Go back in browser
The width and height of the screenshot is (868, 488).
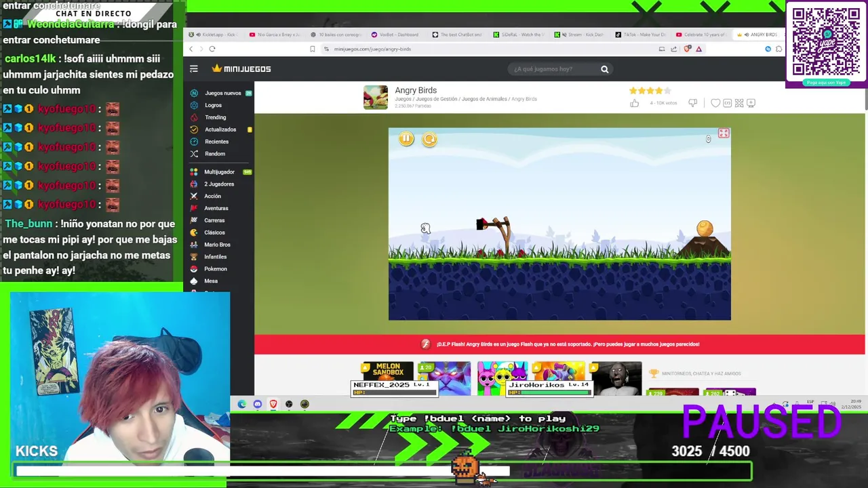point(191,49)
